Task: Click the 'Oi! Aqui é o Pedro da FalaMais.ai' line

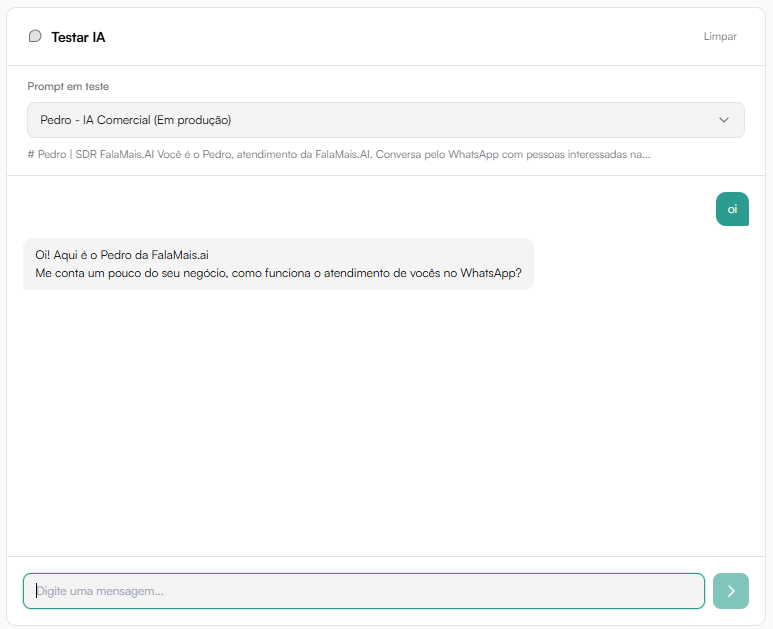Action: [122, 255]
